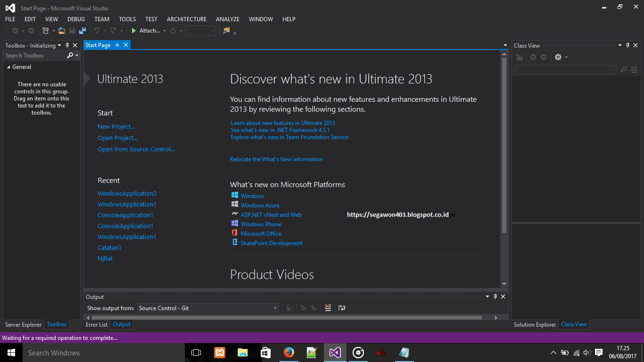Click 'See what's new in .NET Framework 4.5.1'
Screen dimensions: 644x362
[x=280, y=130]
